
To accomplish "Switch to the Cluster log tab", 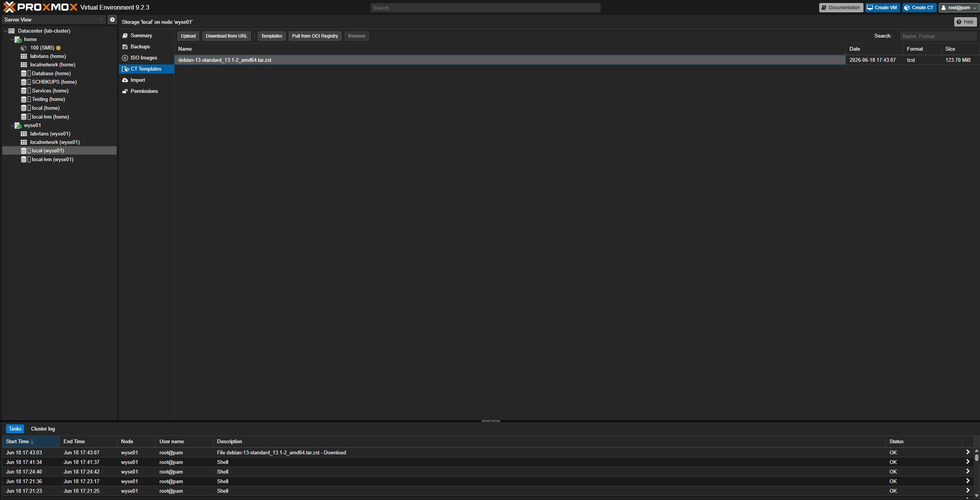I will pos(43,429).
